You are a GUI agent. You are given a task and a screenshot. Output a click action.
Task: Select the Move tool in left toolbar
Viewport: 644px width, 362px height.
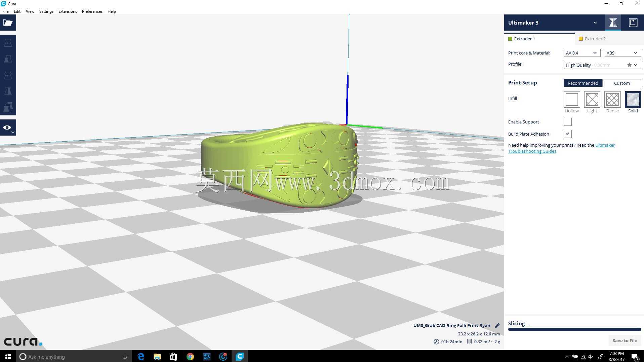coord(8,43)
